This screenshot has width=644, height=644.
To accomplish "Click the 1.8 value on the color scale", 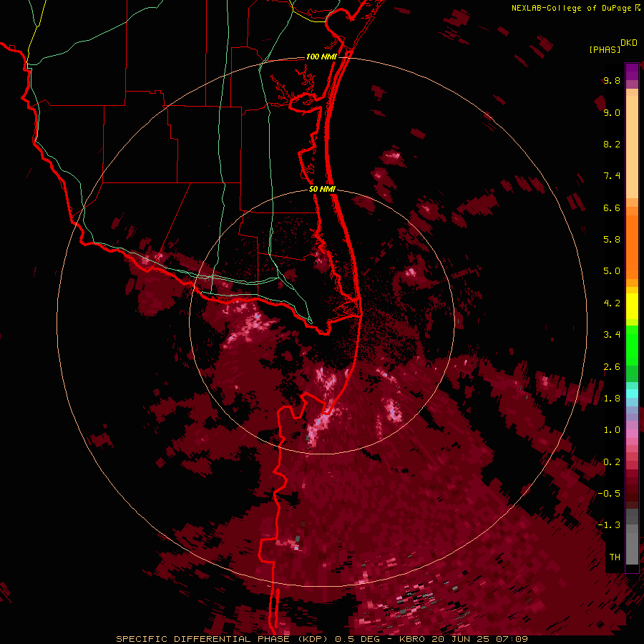I will (x=612, y=399).
